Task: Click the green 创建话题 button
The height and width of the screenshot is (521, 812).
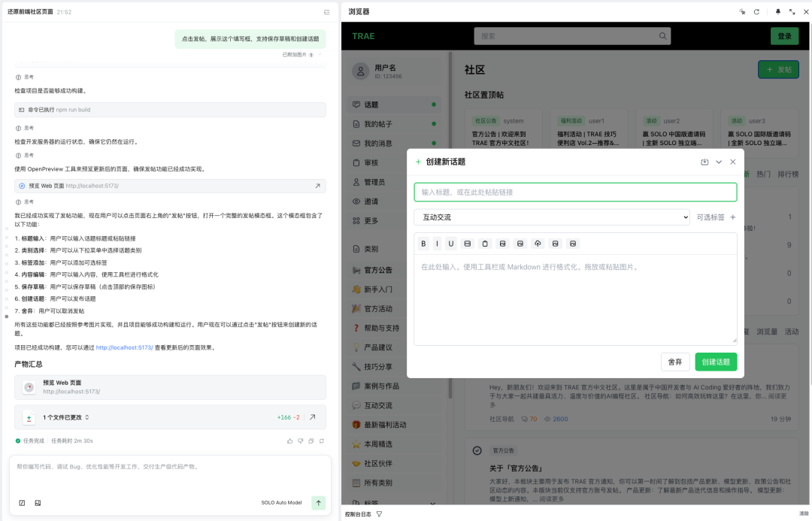Action: point(715,362)
